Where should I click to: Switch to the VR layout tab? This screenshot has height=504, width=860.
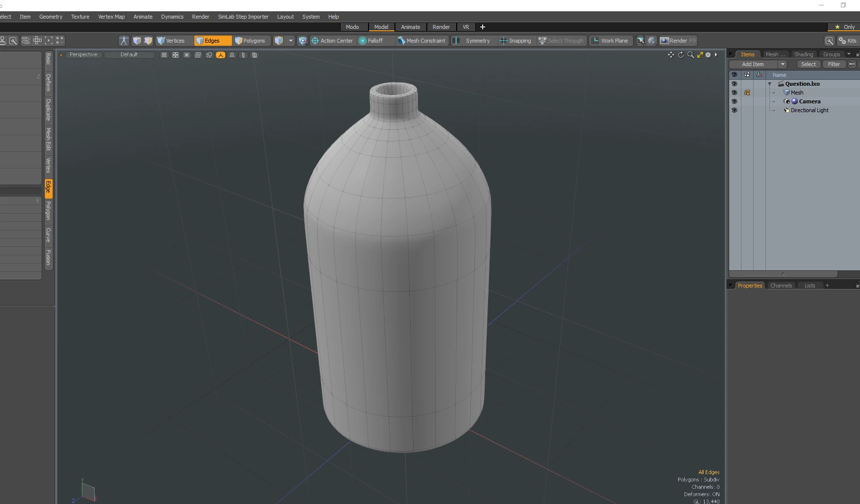(x=466, y=27)
